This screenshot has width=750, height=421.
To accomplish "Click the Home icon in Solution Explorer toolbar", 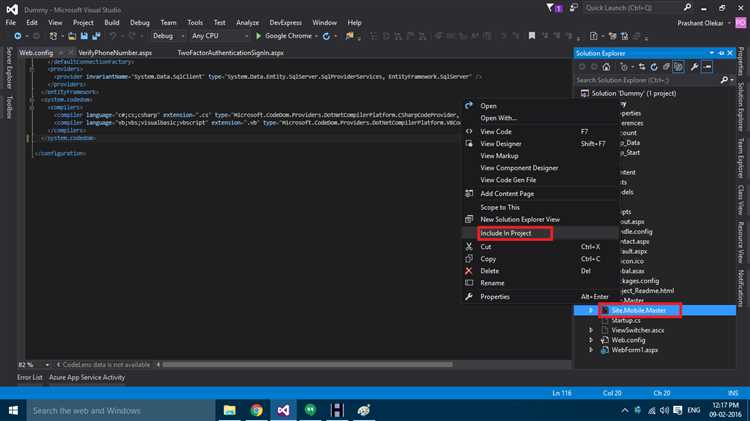I will tap(606, 67).
